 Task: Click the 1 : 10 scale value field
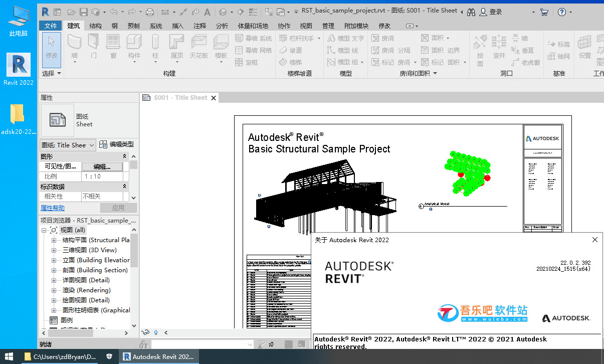(x=102, y=176)
